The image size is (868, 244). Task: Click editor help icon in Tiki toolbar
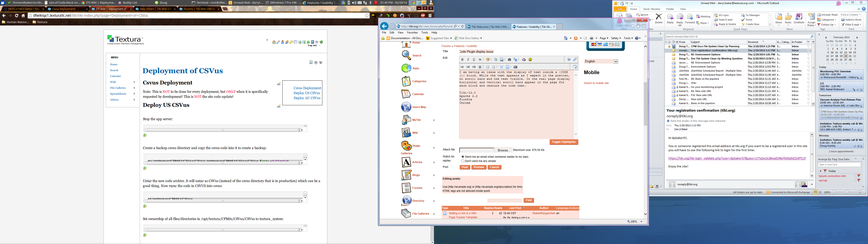tap(569, 59)
